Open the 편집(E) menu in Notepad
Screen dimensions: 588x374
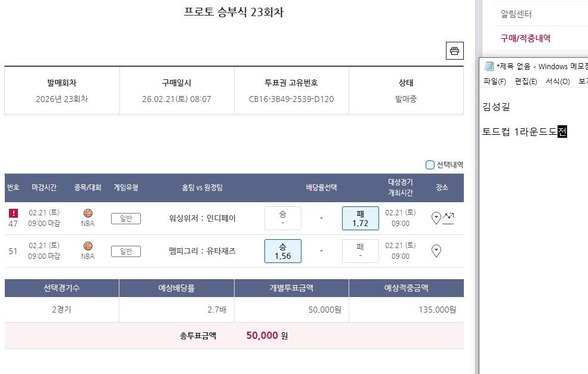tap(525, 82)
